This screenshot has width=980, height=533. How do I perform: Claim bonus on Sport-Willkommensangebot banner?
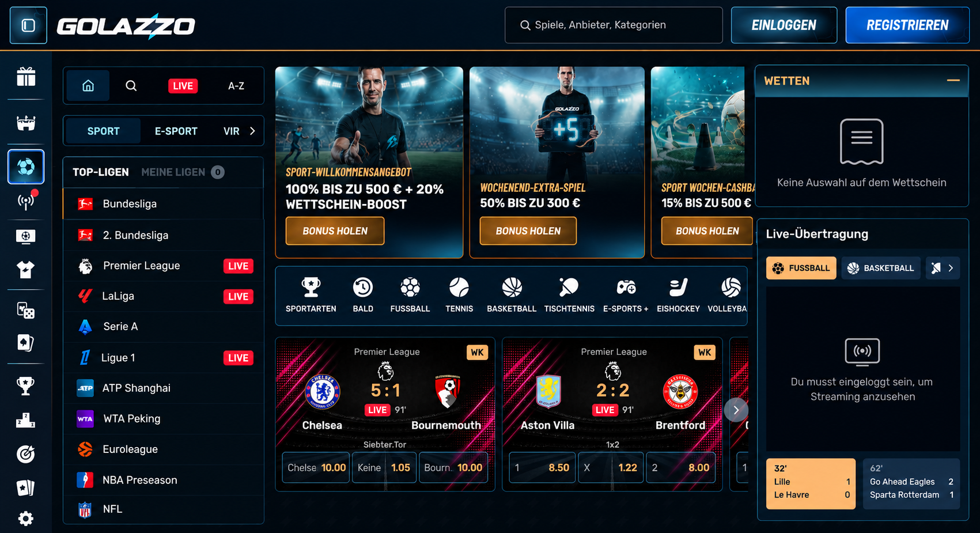tap(335, 231)
